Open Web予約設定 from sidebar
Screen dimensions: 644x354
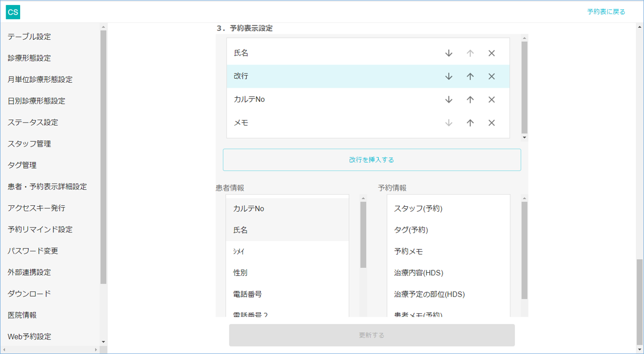[29, 336]
